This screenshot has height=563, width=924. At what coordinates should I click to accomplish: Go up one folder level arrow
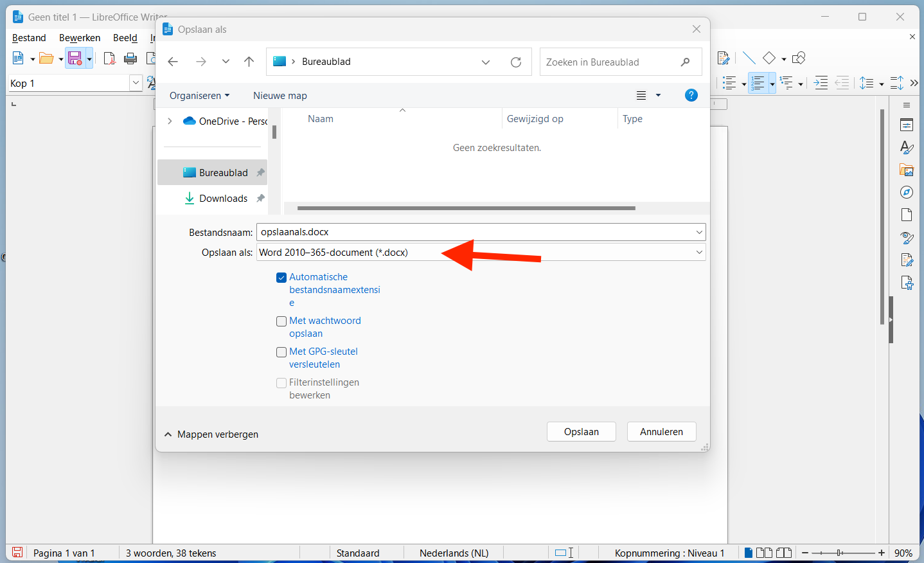pos(249,62)
